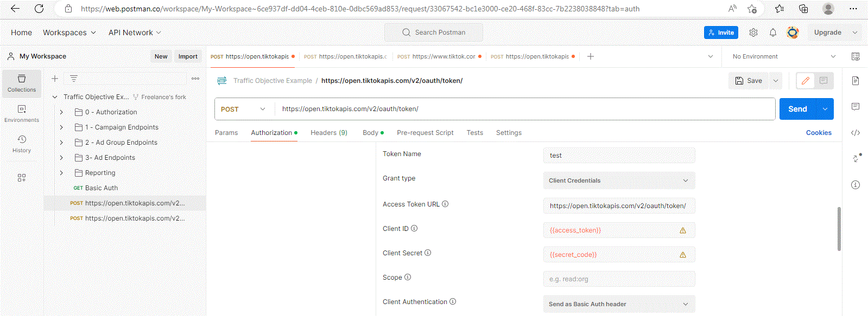Open the Cookies link
The width and height of the screenshot is (868, 316).
pos(819,133)
